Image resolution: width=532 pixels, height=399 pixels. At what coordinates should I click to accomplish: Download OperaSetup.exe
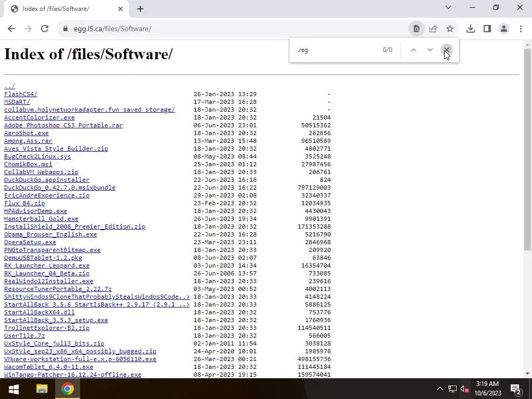(30, 242)
